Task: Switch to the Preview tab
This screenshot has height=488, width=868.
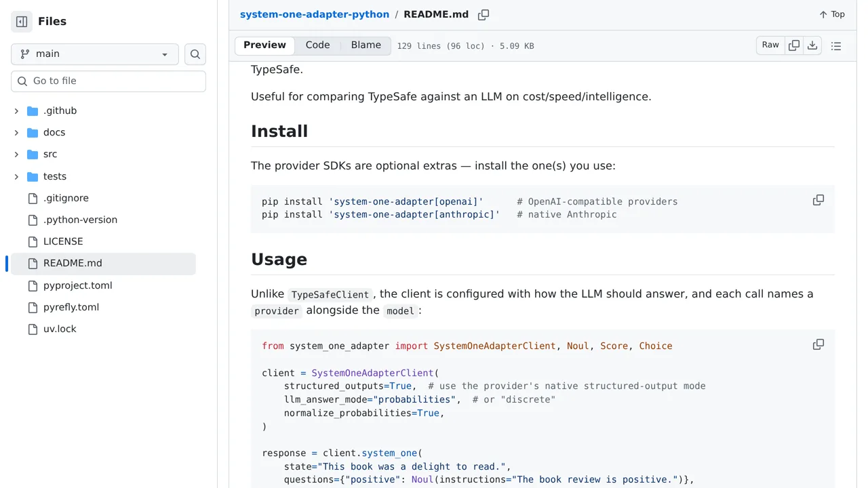Action: click(264, 45)
